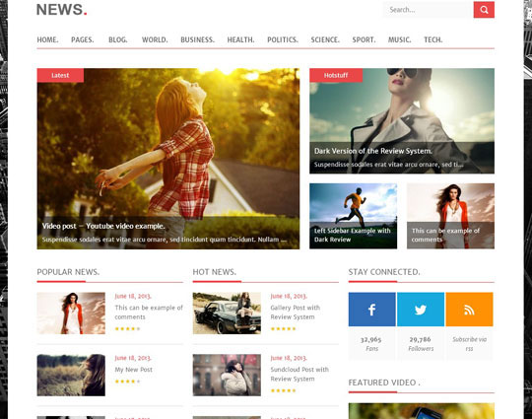This screenshot has width=532, height=419.
Task: Click the '29,786 Followers' counter
Action: [421, 344]
